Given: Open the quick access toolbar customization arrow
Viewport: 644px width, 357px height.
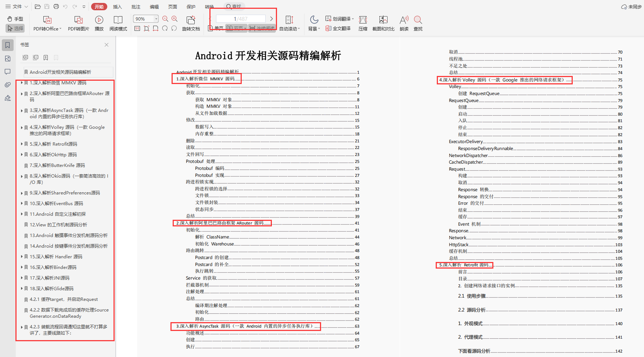Looking at the screenshot, I should tap(84, 7).
